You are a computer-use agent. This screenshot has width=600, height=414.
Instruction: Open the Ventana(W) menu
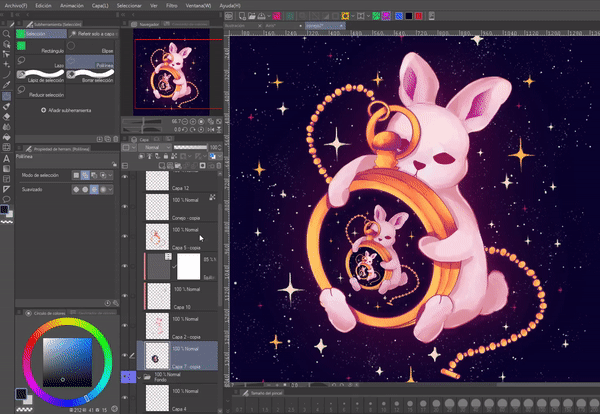click(x=198, y=6)
